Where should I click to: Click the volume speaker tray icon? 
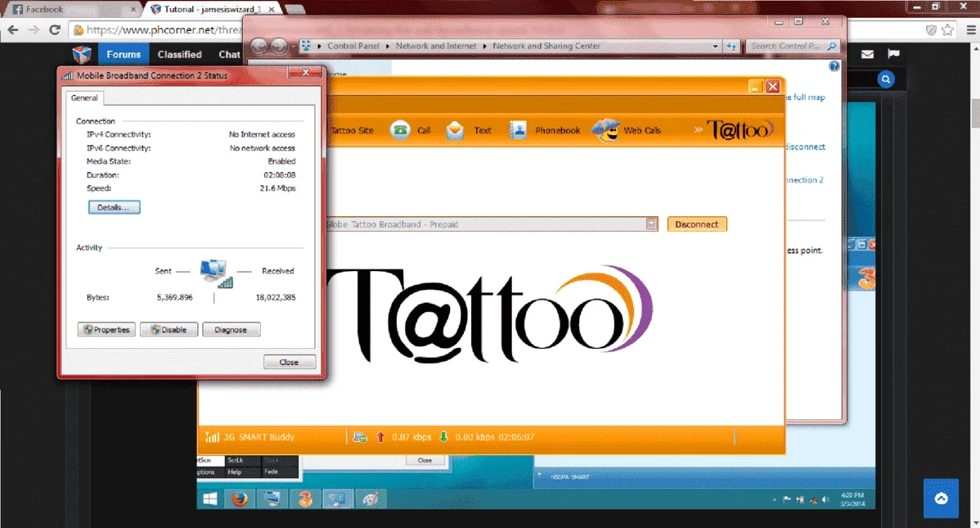pos(825,499)
